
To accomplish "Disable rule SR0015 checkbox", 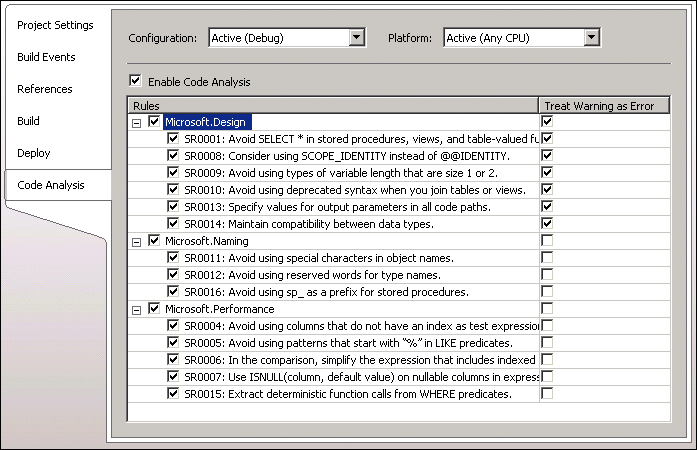I will 173,394.
